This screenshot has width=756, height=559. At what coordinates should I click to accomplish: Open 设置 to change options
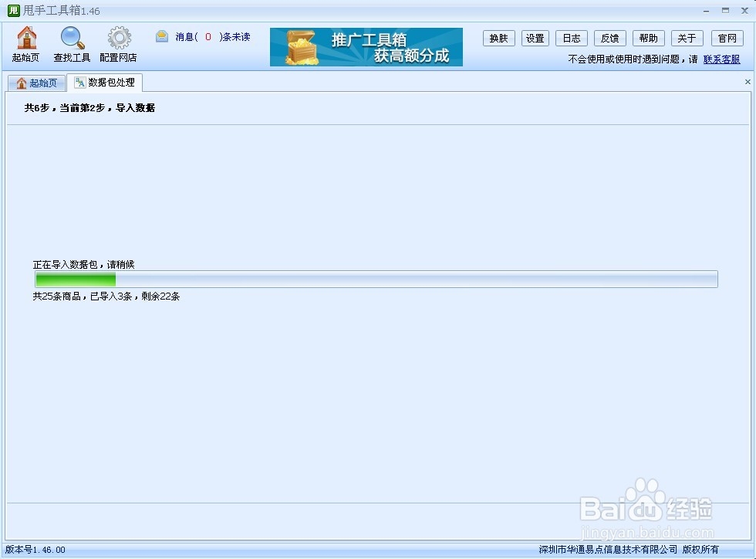tap(535, 37)
